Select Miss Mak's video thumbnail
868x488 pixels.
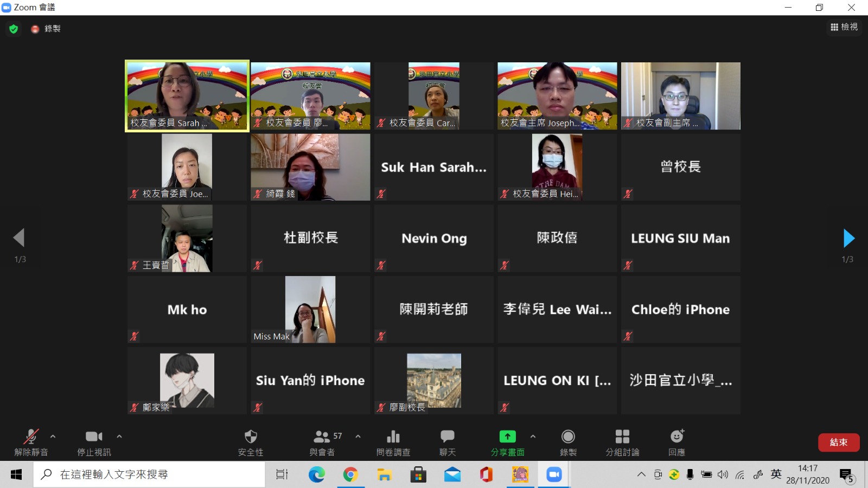[310, 309]
